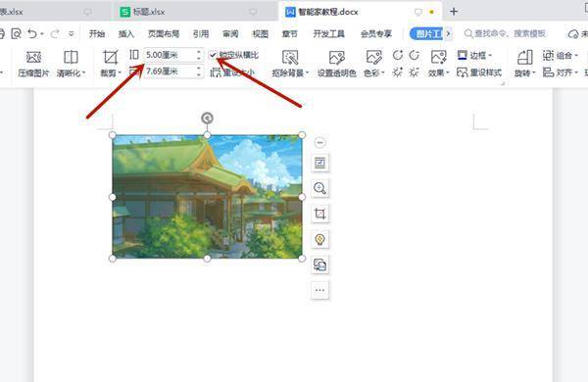Viewport: 588px width, 382px height.
Task: Click the overlapping pictures icon in floating toolbar
Action: (x=319, y=264)
